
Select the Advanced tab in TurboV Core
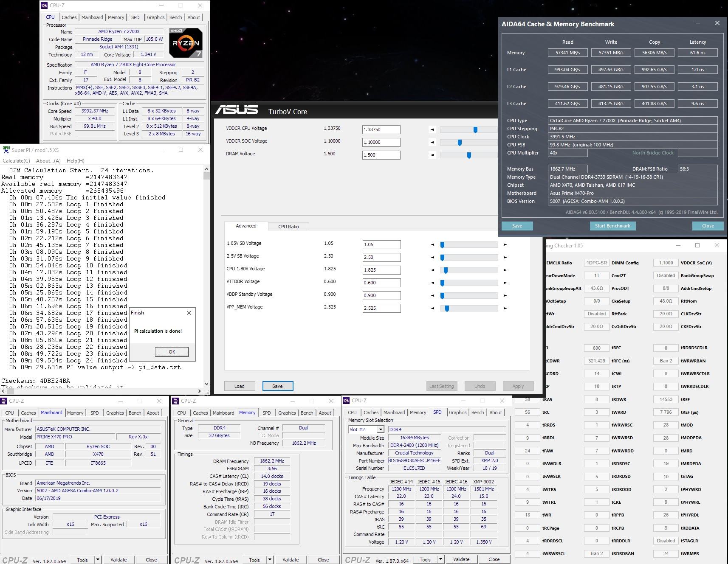coord(246,226)
